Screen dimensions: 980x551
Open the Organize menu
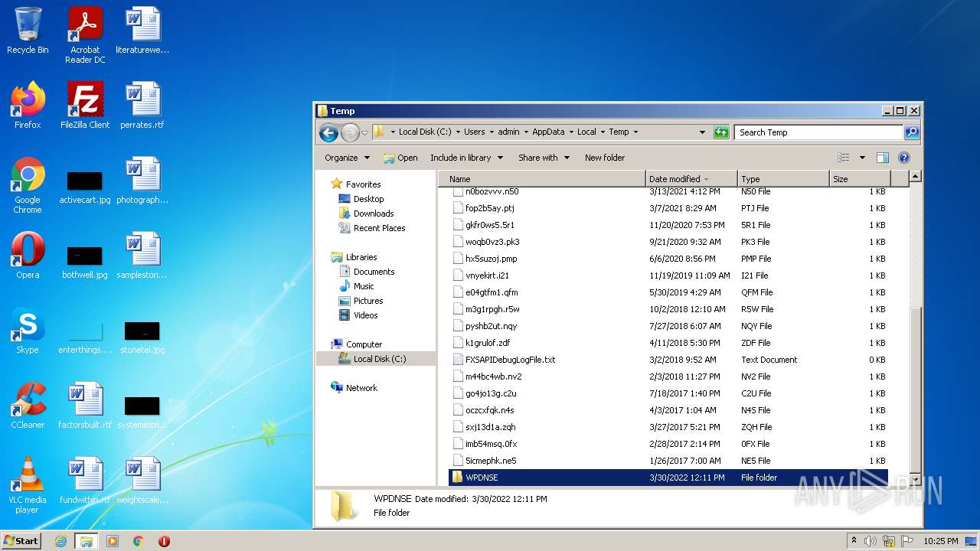point(347,158)
